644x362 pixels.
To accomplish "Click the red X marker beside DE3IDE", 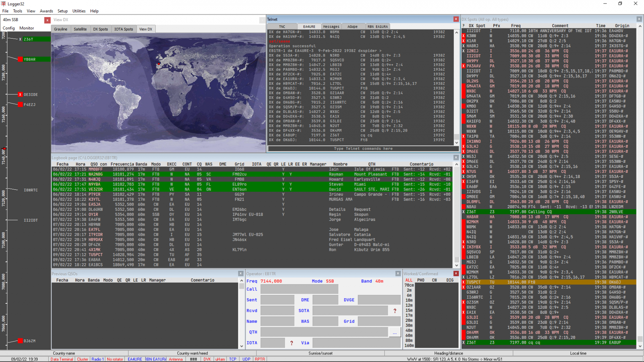I will click(x=20, y=95).
